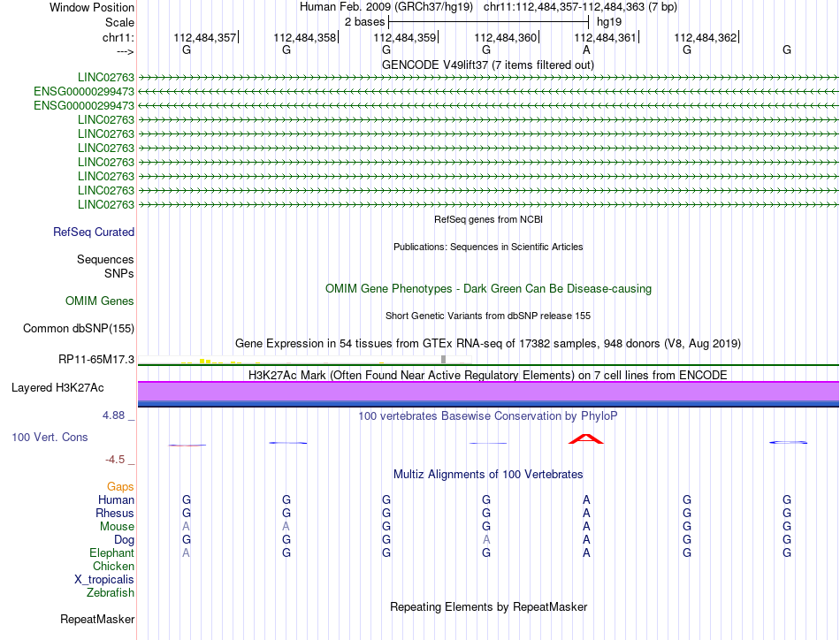Image resolution: width=840 pixels, height=640 pixels.
Task: Click the chr11:112,484,357-112,484,363 (7 bp) position text
Action: click(580, 7)
